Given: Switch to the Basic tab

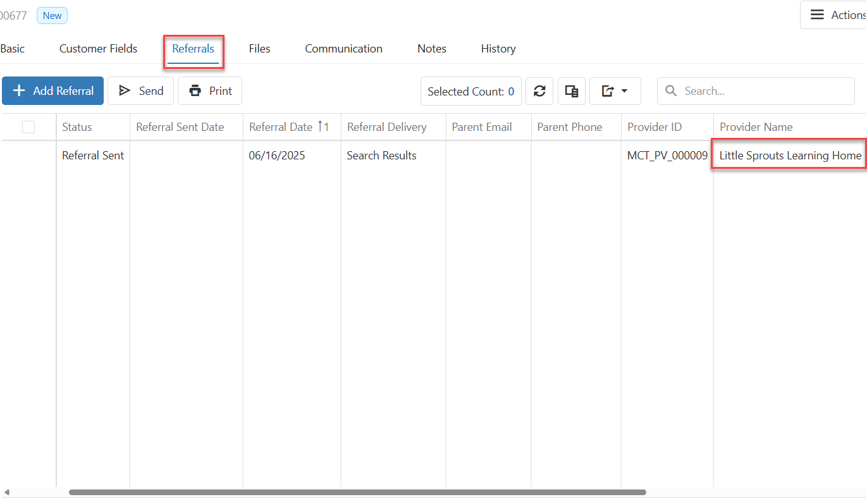Looking at the screenshot, I should pos(12,49).
